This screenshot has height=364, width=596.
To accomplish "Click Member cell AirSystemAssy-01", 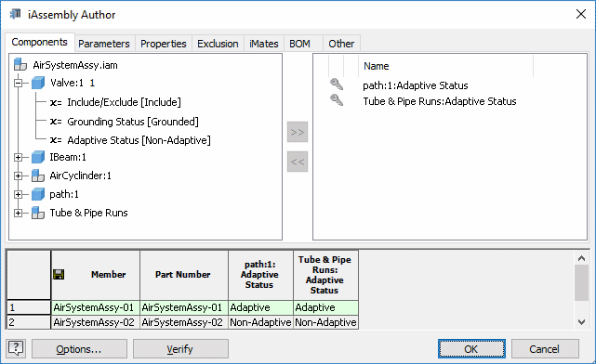I will (x=96, y=307).
